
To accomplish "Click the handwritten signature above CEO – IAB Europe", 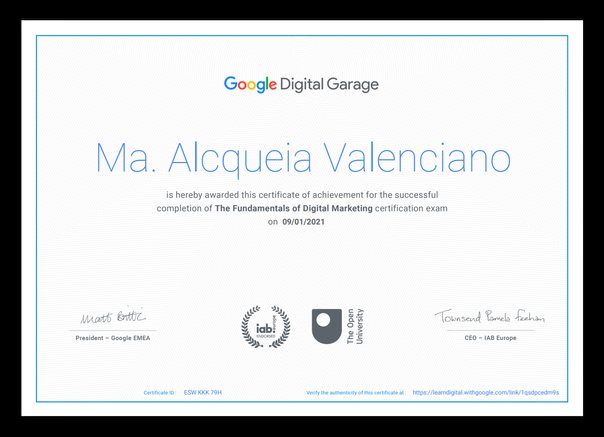I will (x=490, y=316).
